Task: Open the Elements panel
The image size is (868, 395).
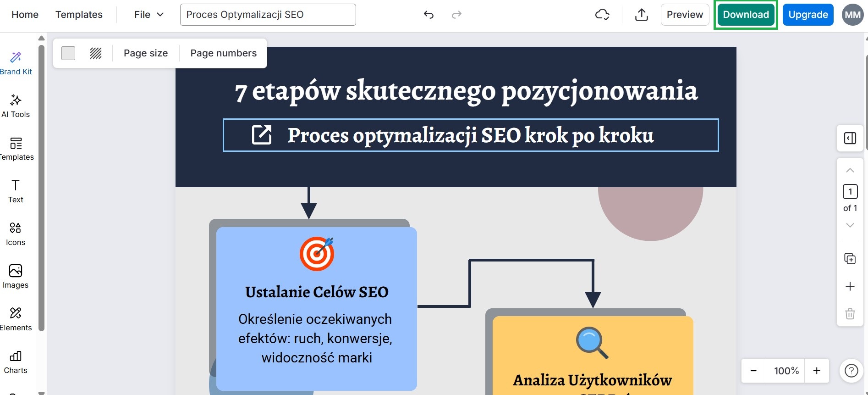Action: (16, 319)
